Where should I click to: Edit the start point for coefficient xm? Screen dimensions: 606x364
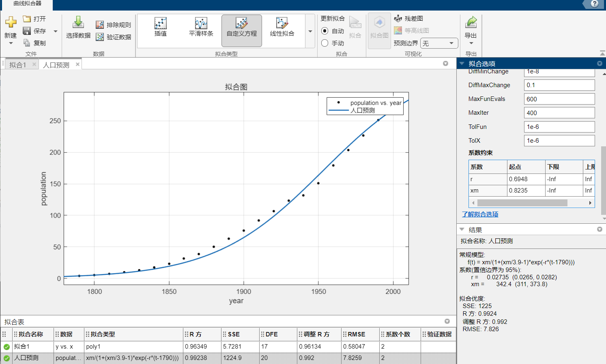[x=526, y=191]
